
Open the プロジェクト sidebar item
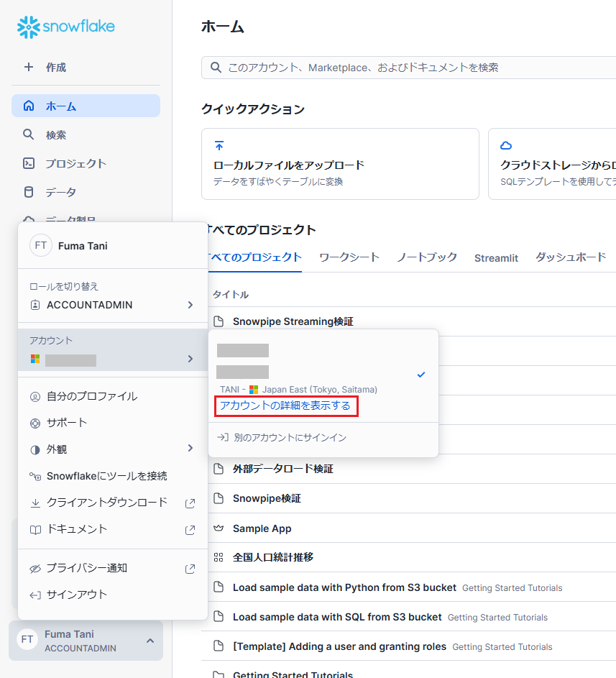coord(86,163)
